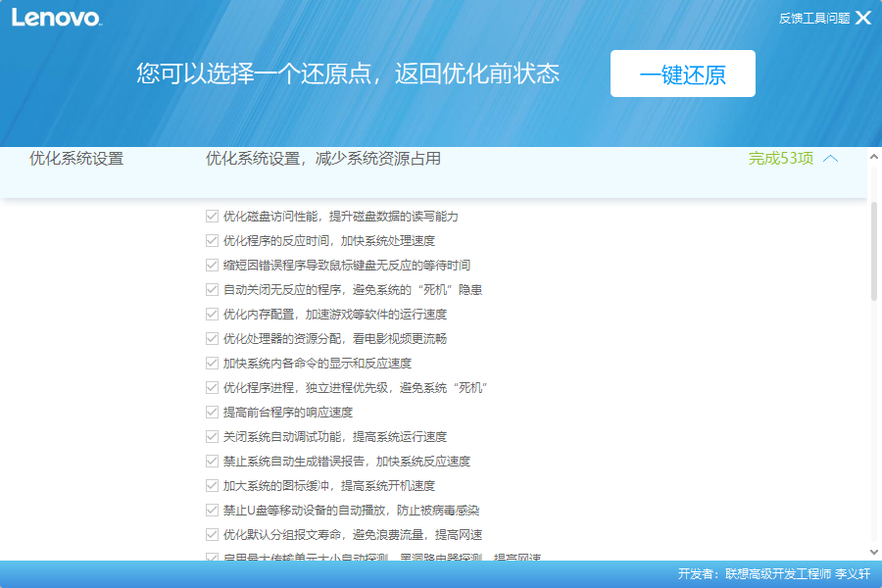Uncheck 优化处理器的资源分配 setting

tap(210, 338)
